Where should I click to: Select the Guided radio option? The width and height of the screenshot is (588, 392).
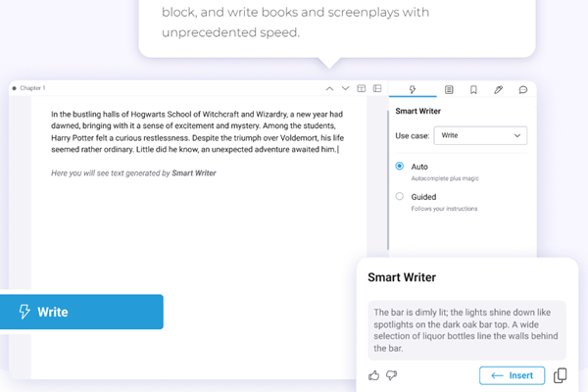tap(400, 196)
